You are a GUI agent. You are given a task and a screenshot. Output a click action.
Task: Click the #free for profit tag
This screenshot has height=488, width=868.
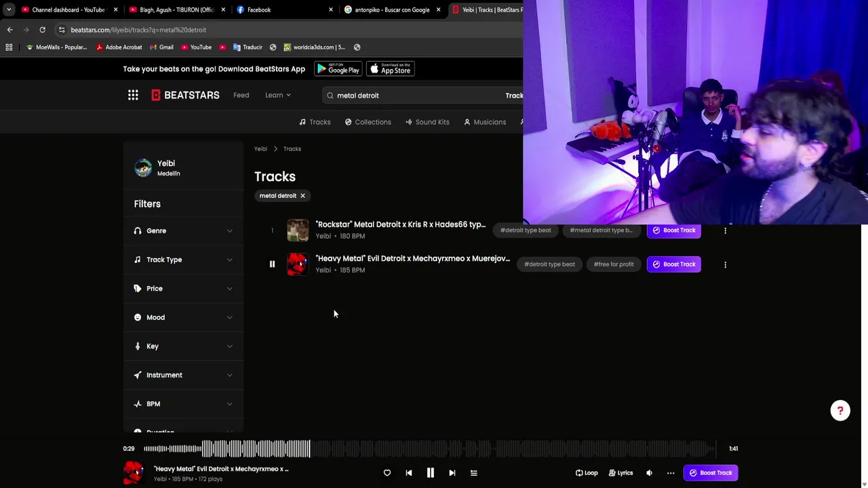(x=614, y=264)
